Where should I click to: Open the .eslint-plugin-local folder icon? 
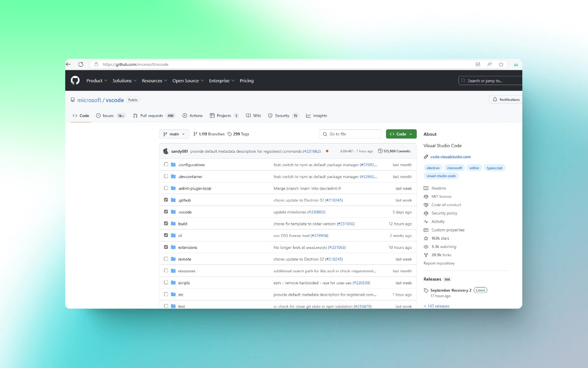pos(173,188)
